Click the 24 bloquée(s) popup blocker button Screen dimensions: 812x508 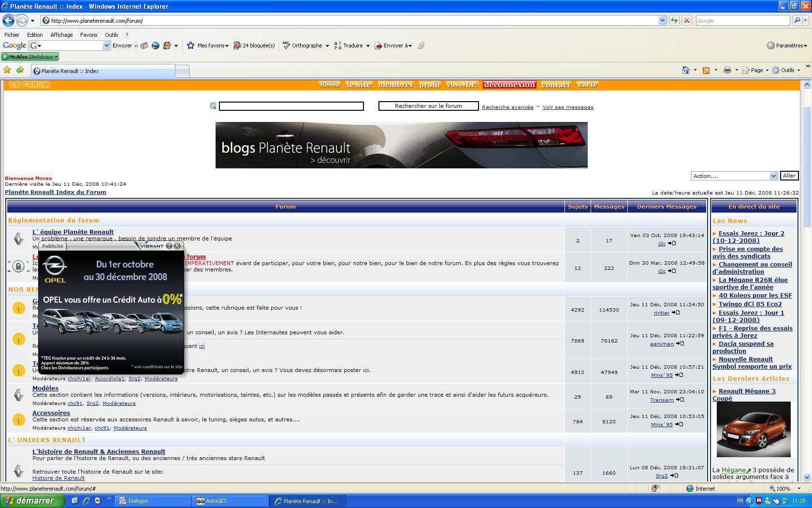(x=254, y=45)
